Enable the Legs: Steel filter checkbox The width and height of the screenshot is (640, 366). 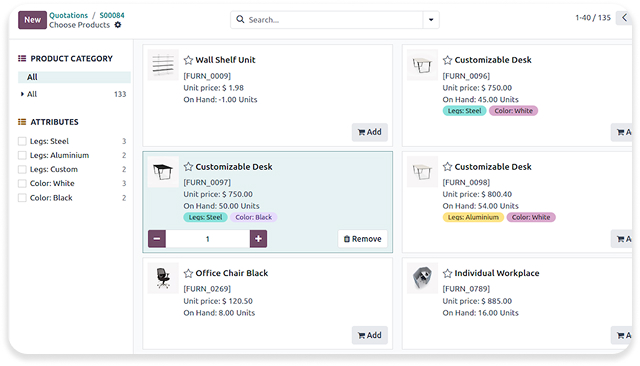pos(22,141)
